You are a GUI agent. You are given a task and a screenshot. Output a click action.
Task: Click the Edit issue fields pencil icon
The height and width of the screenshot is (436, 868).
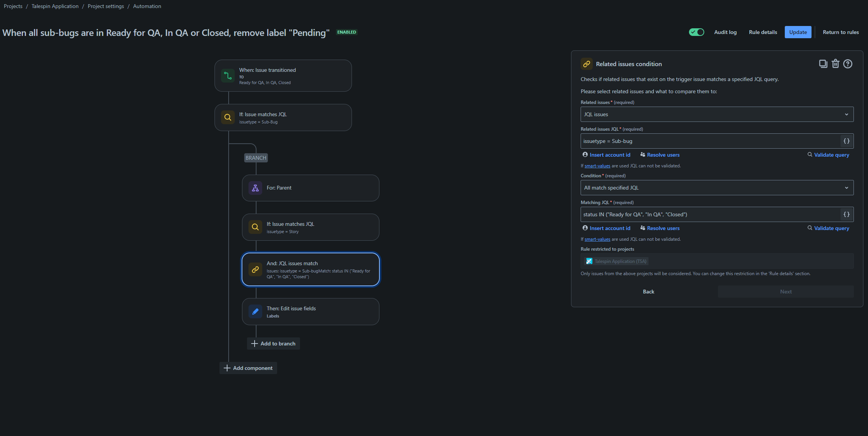tap(255, 312)
